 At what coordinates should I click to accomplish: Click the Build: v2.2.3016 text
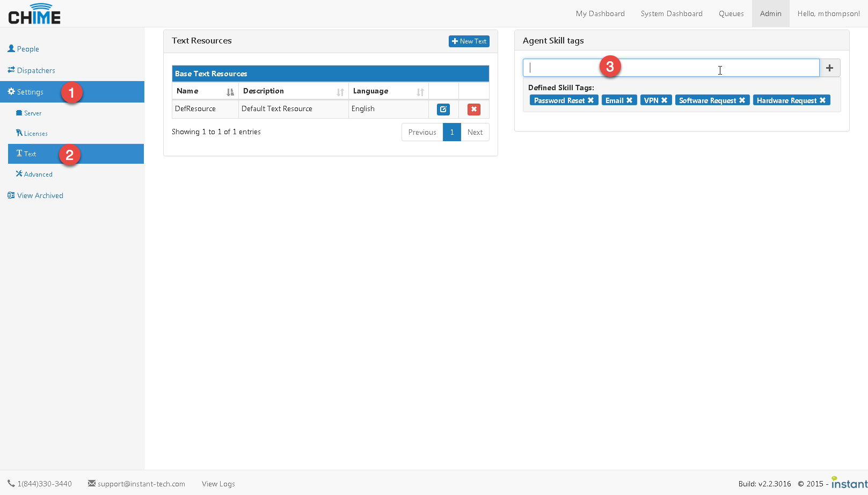[x=764, y=484]
